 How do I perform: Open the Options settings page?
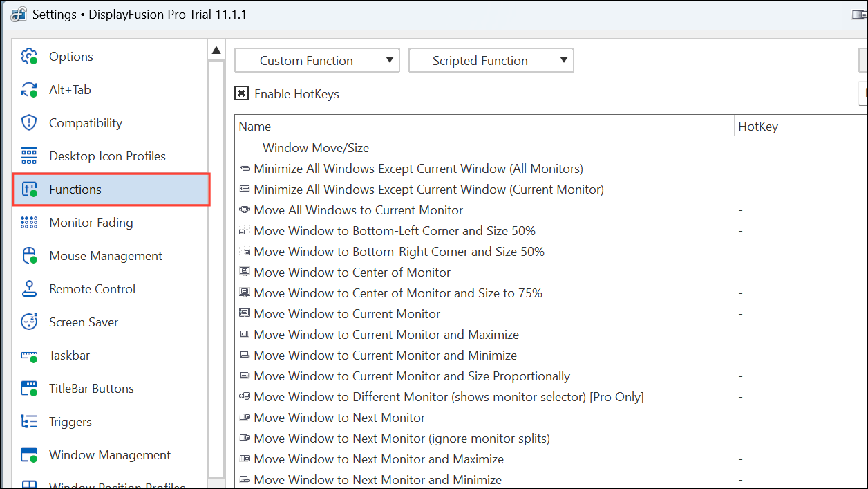(71, 57)
